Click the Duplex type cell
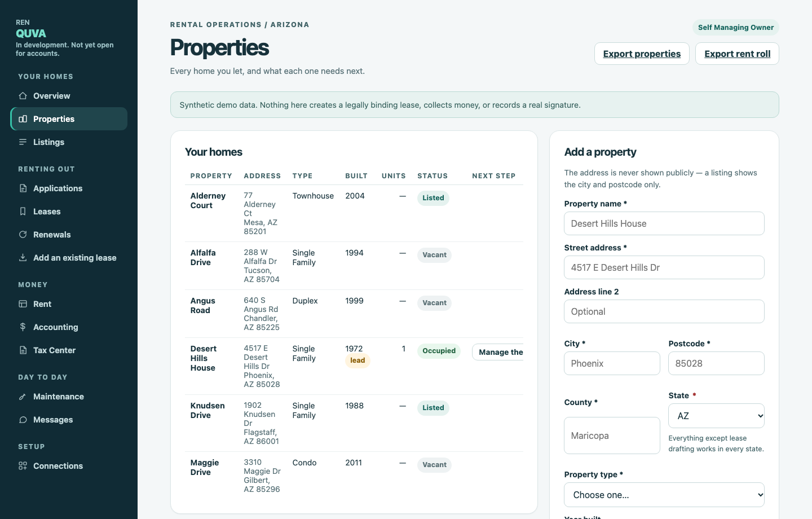 tap(305, 301)
